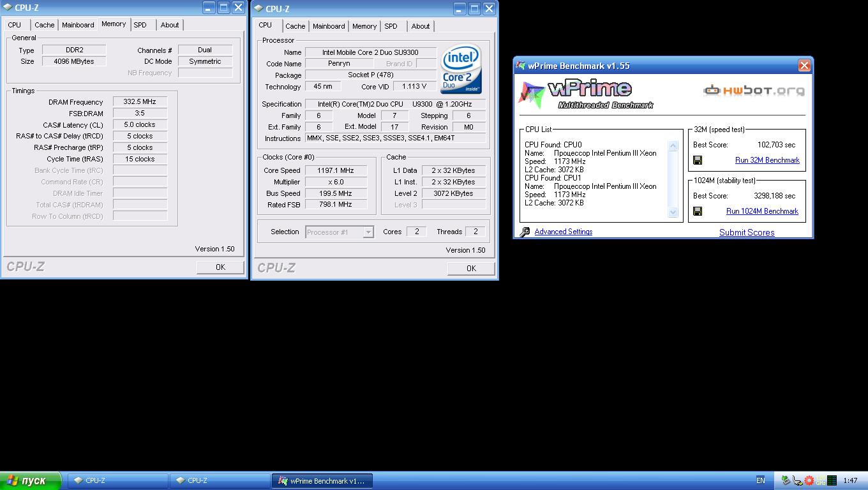Click the Memory CPU-Z window title icon
The image size is (868, 490).
[8, 8]
